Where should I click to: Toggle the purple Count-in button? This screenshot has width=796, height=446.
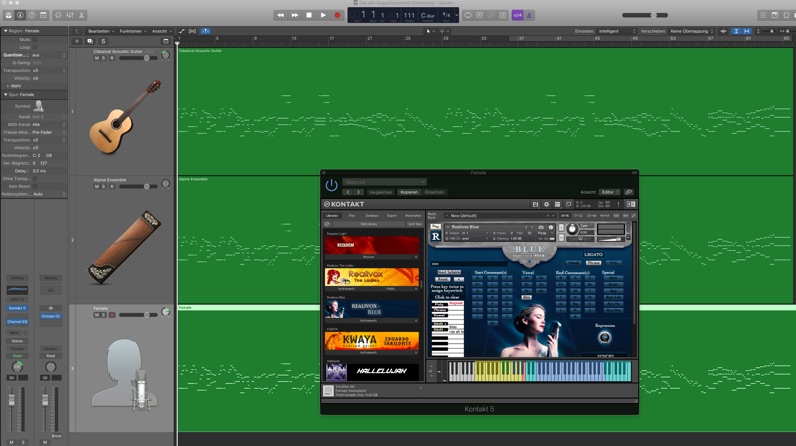pyautogui.click(x=517, y=15)
